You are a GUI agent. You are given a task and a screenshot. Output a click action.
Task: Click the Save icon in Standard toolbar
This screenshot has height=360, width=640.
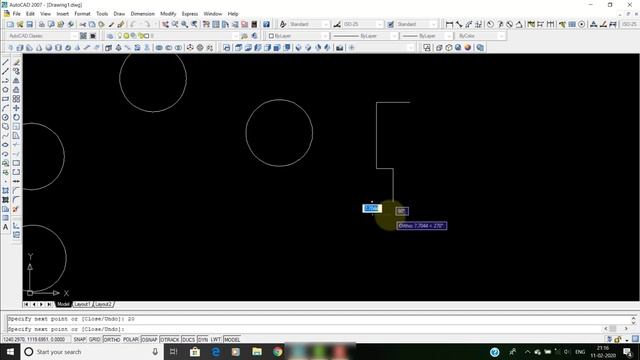(x=29, y=24)
